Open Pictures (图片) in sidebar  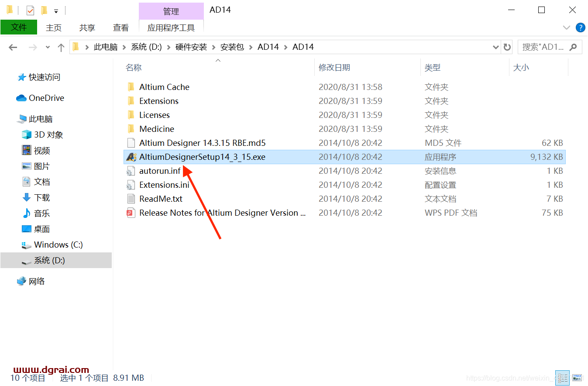pyautogui.click(x=36, y=166)
